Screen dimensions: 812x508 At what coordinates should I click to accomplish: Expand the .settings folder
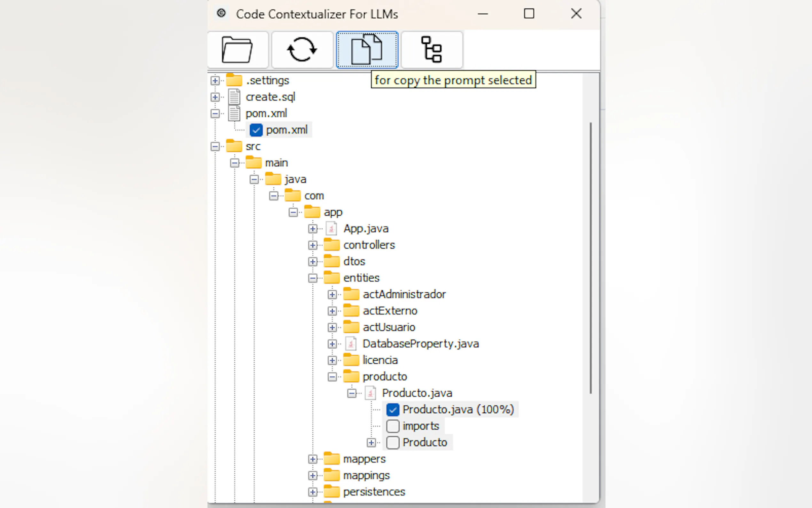(215, 81)
